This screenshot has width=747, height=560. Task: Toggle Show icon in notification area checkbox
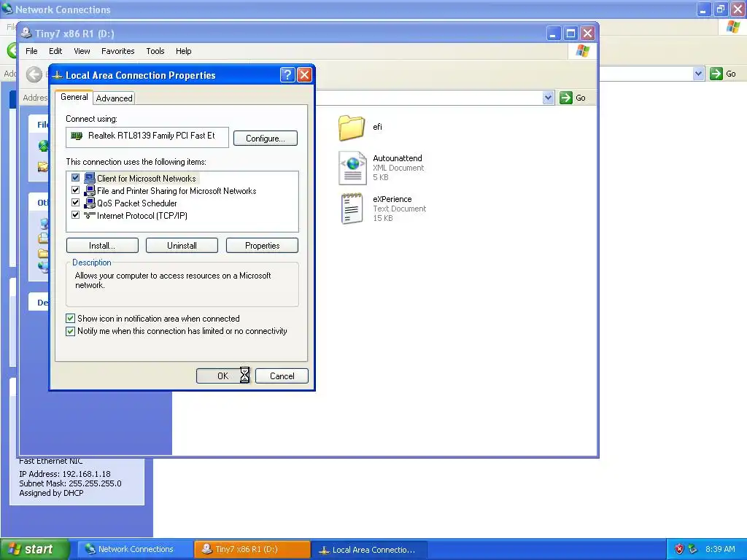point(71,319)
